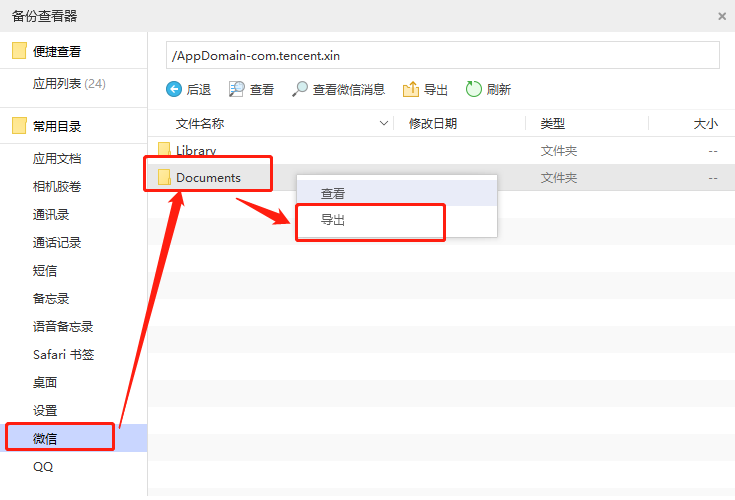Click the 查看 toolbar button label
This screenshot has height=500, width=735.
coord(262,90)
